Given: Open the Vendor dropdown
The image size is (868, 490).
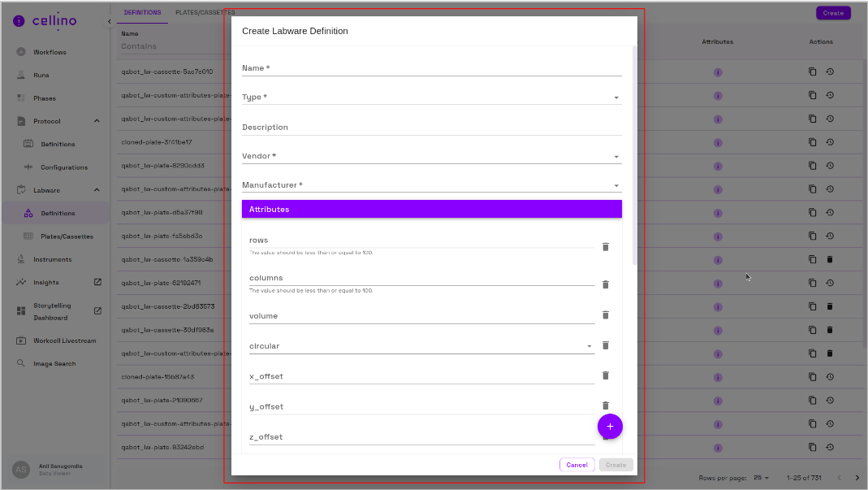Looking at the screenshot, I should pos(615,154).
